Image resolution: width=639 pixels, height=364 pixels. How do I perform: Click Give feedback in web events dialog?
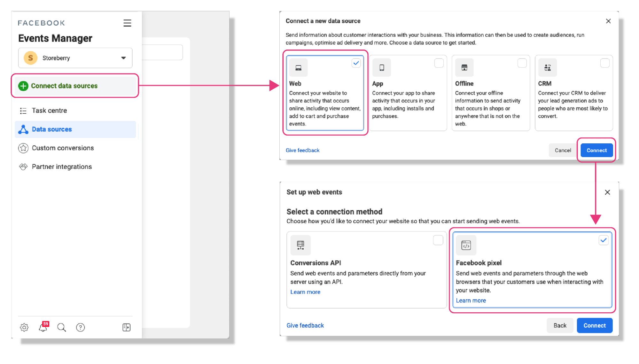pos(305,325)
